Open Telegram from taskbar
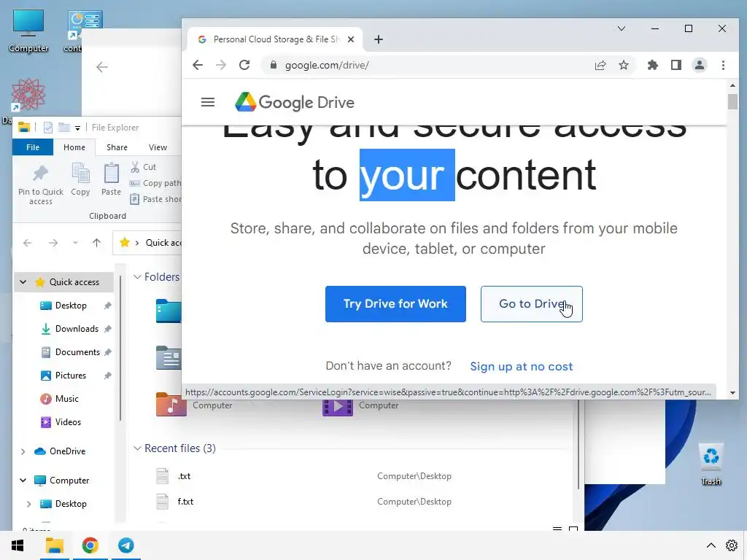The image size is (747, 560). [125, 545]
